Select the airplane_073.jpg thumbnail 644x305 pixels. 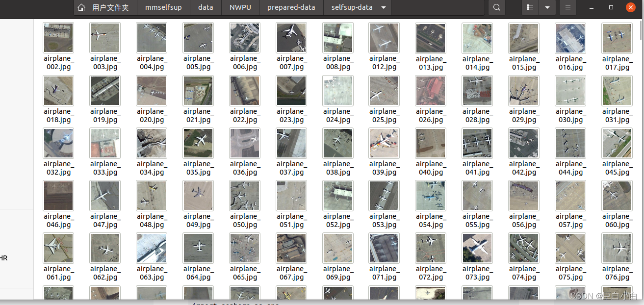pos(477,248)
